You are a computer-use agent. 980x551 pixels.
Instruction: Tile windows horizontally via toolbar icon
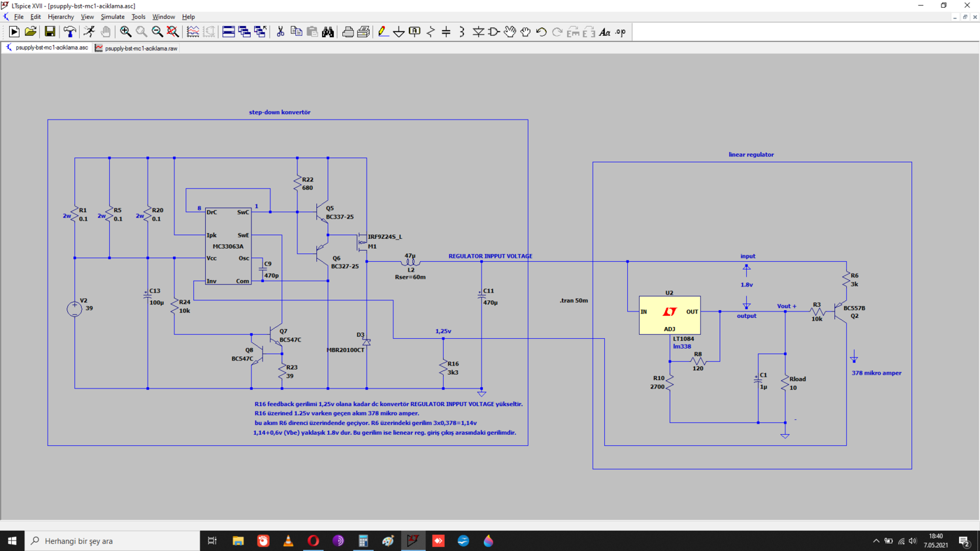pos(229,32)
